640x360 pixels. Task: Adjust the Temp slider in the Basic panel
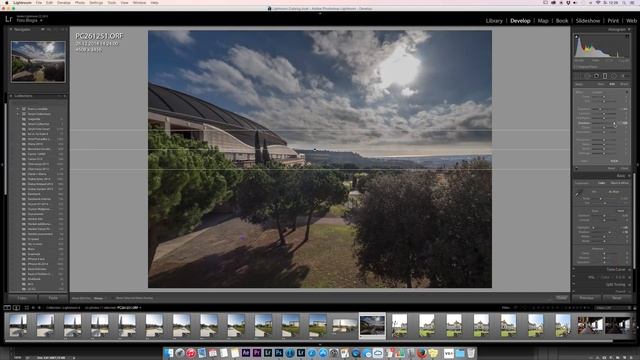[x=601, y=199]
